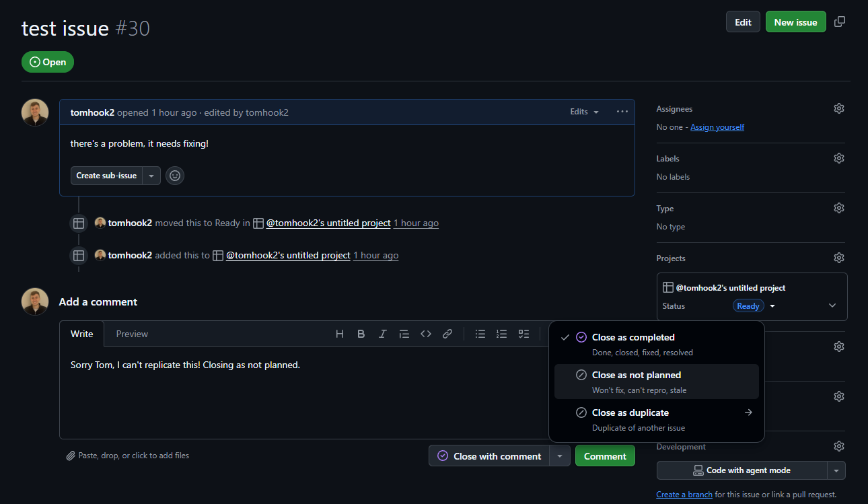
Task: Click the Assign yourself link
Action: click(x=717, y=127)
